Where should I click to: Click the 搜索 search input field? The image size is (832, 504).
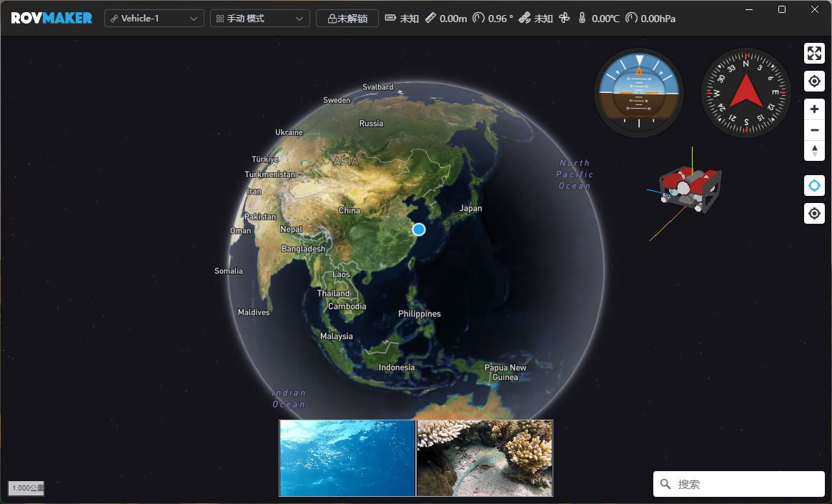click(x=743, y=484)
